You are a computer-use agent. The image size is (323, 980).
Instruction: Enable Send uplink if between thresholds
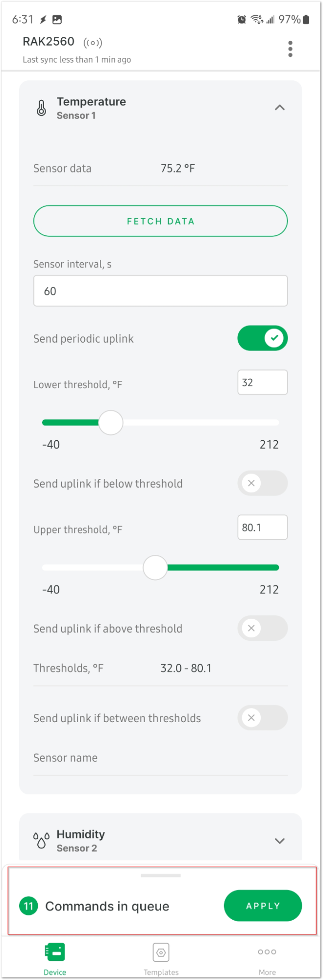[x=263, y=718]
